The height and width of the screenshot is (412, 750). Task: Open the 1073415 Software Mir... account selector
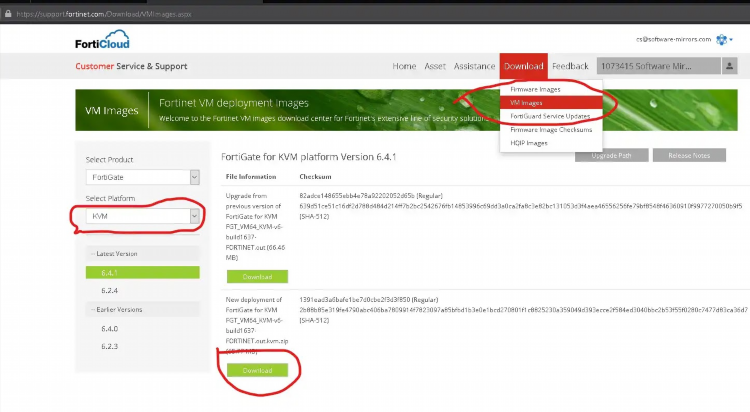(x=659, y=66)
